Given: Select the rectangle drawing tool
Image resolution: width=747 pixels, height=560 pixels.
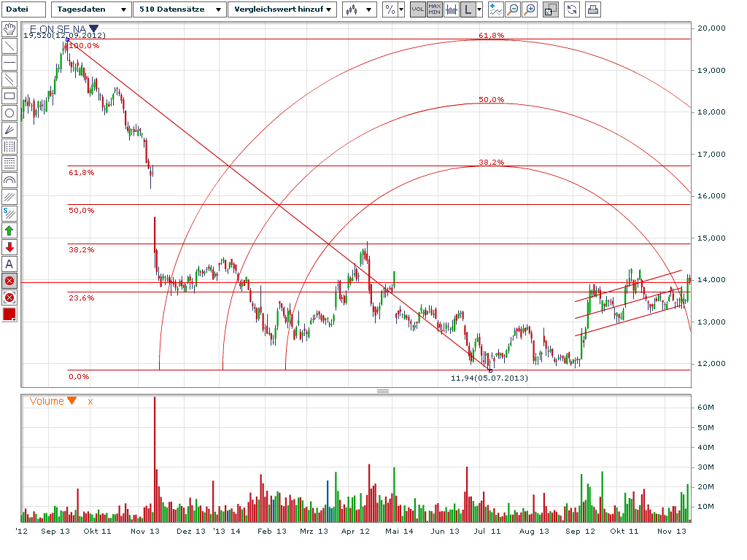Looking at the screenshot, I should [x=9, y=96].
